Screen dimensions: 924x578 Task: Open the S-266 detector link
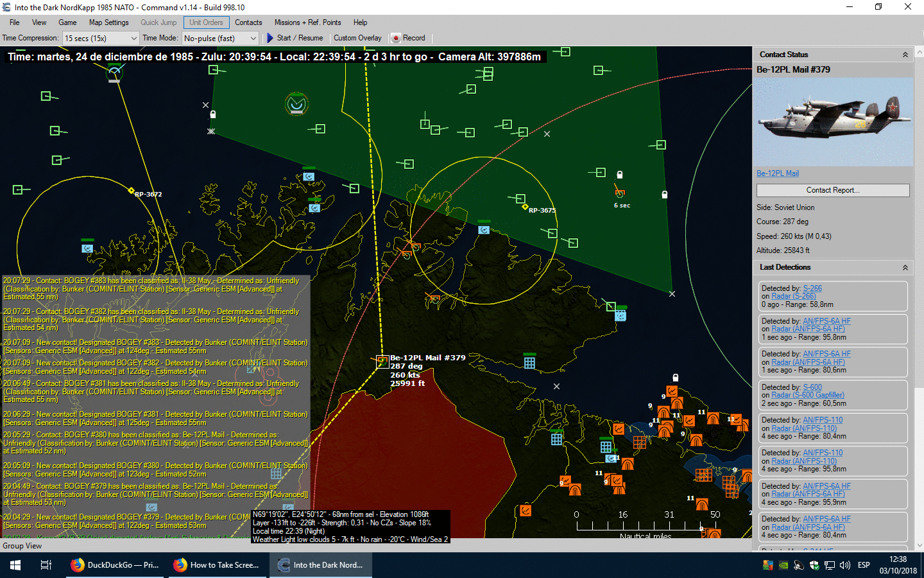pos(812,288)
